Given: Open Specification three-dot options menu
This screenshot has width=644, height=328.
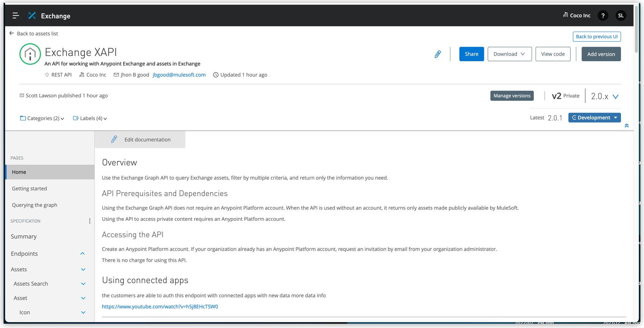Looking at the screenshot, I should [x=90, y=221].
